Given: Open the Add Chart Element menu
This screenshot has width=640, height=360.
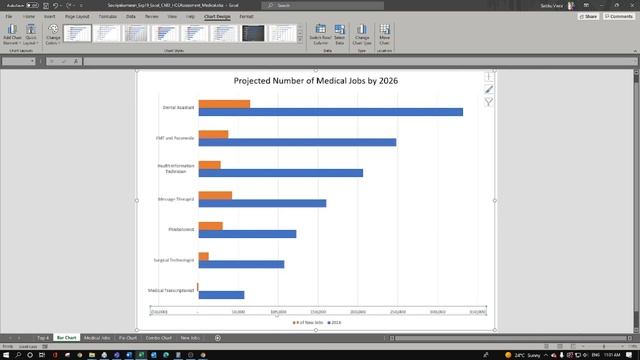Looking at the screenshot, I should [x=12, y=35].
